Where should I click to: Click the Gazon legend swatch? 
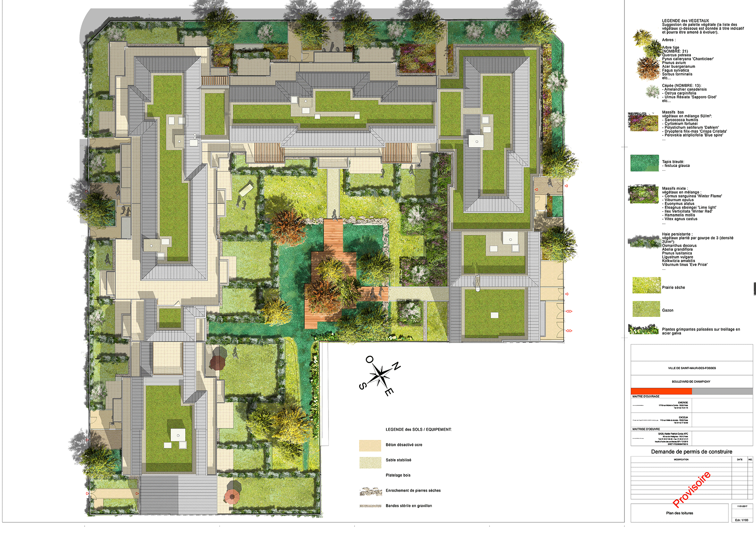tap(646, 309)
